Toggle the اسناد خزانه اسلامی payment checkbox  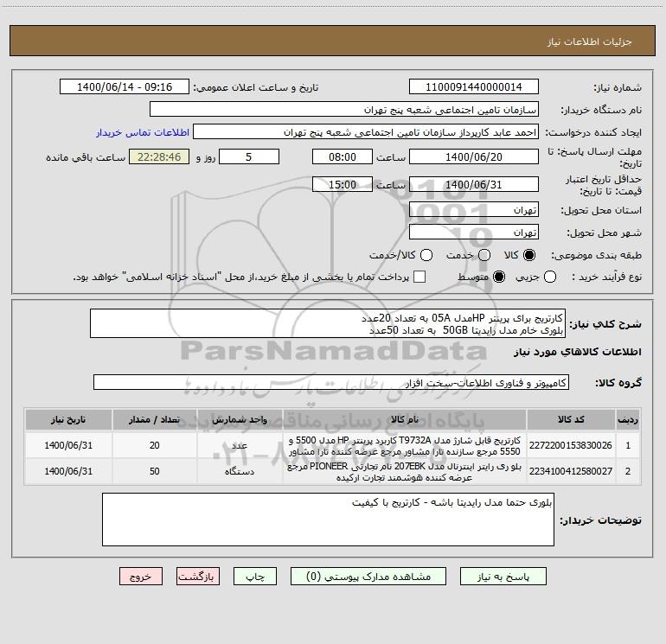tap(419, 277)
